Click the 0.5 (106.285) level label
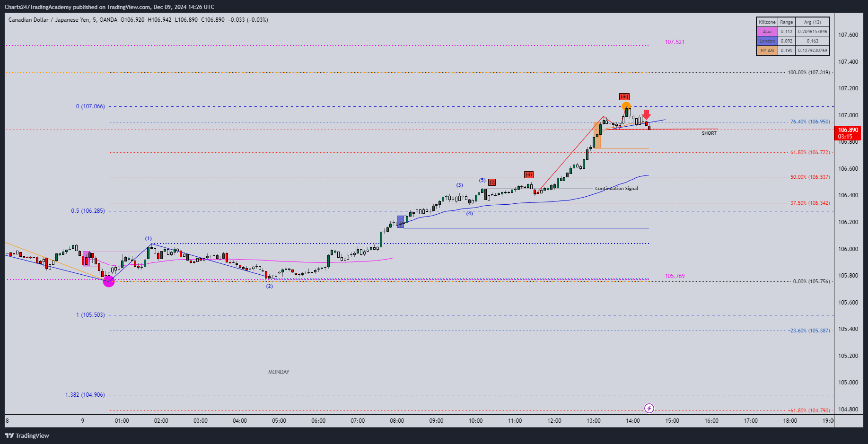The width and height of the screenshot is (868, 444). click(x=88, y=211)
